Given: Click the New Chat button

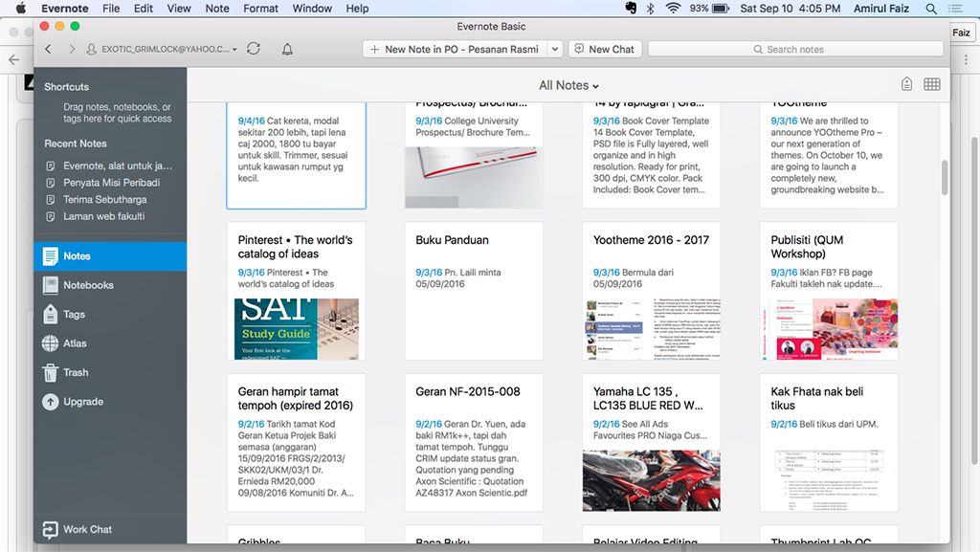Looking at the screenshot, I should tap(605, 49).
